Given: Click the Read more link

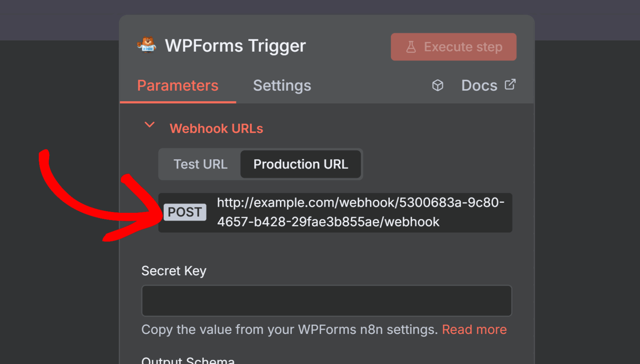Looking at the screenshot, I should 474,329.
